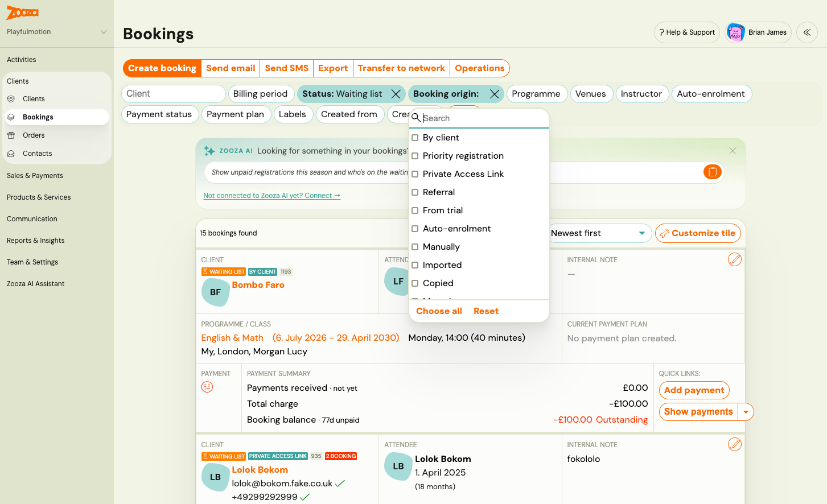The image size is (827, 504).
Task: Click the Zooza logo
Action: 23,13
